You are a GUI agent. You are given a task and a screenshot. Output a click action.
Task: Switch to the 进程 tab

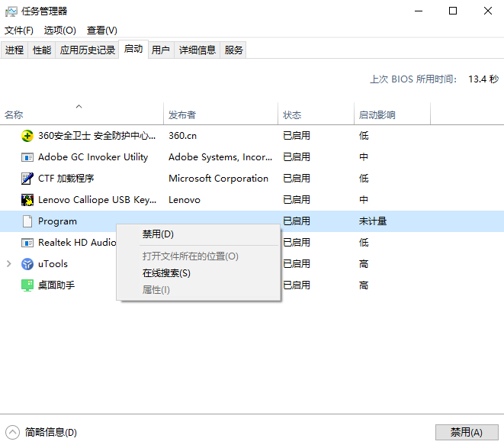pyautogui.click(x=14, y=50)
